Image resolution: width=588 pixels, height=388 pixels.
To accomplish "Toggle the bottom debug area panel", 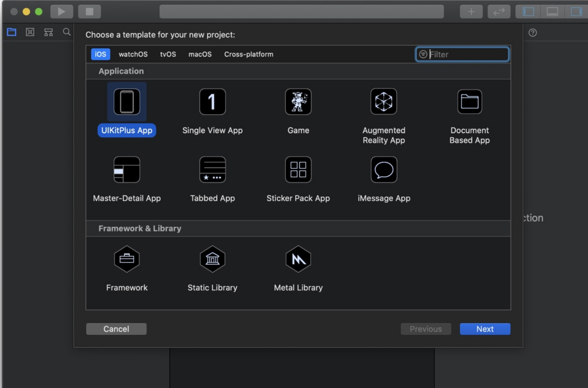I will coord(552,11).
